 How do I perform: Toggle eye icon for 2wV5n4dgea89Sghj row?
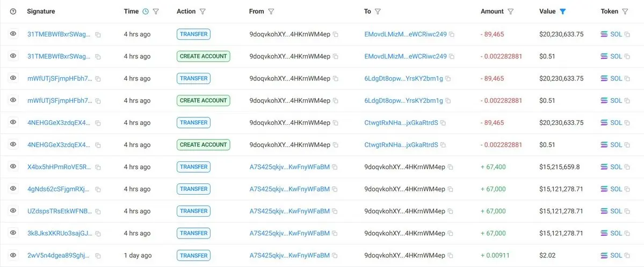click(x=13, y=255)
